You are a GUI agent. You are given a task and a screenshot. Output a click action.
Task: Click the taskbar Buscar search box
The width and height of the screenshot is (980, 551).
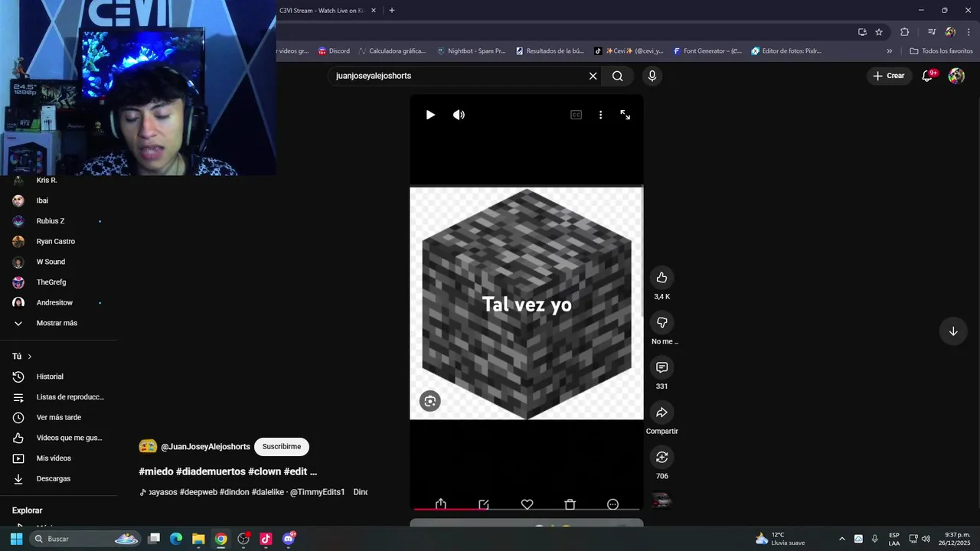[86, 539]
